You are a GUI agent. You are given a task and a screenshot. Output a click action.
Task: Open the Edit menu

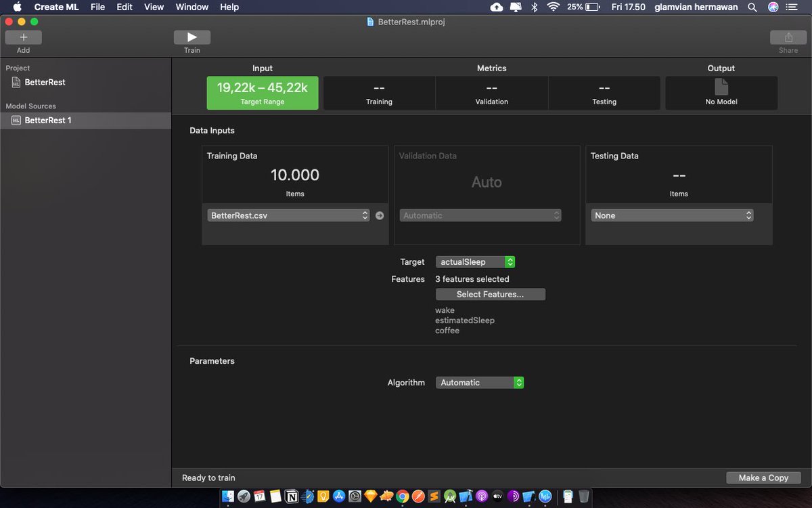pyautogui.click(x=125, y=7)
